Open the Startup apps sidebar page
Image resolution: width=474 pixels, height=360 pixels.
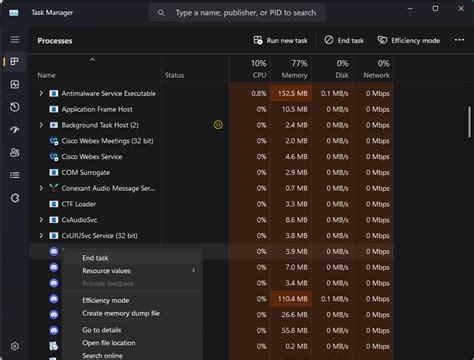[15, 130]
